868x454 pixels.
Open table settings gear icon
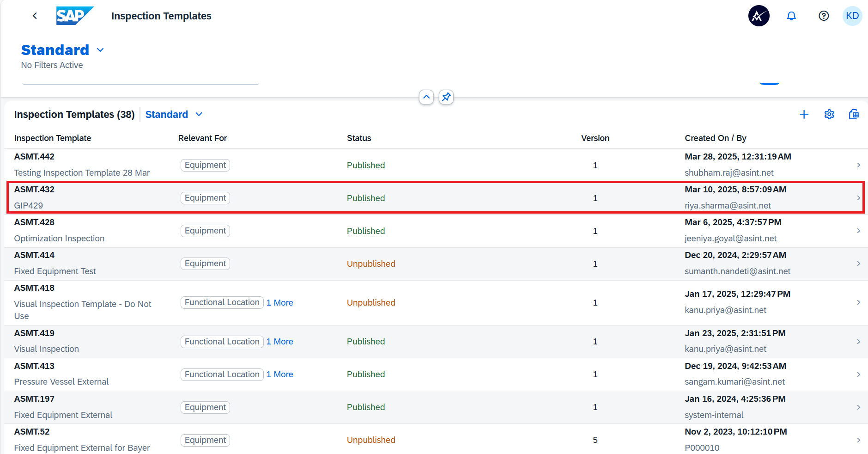coord(829,114)
